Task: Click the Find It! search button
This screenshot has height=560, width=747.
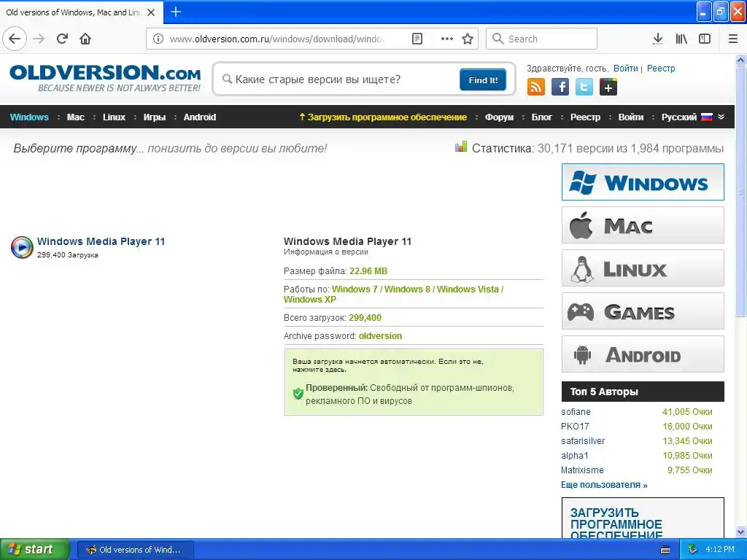Action: (483, 79)
